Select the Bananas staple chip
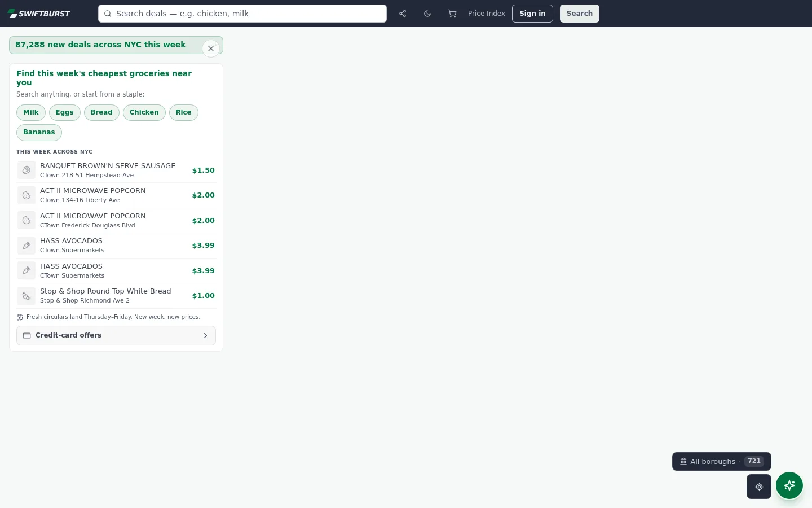 (x=39, y=132)
